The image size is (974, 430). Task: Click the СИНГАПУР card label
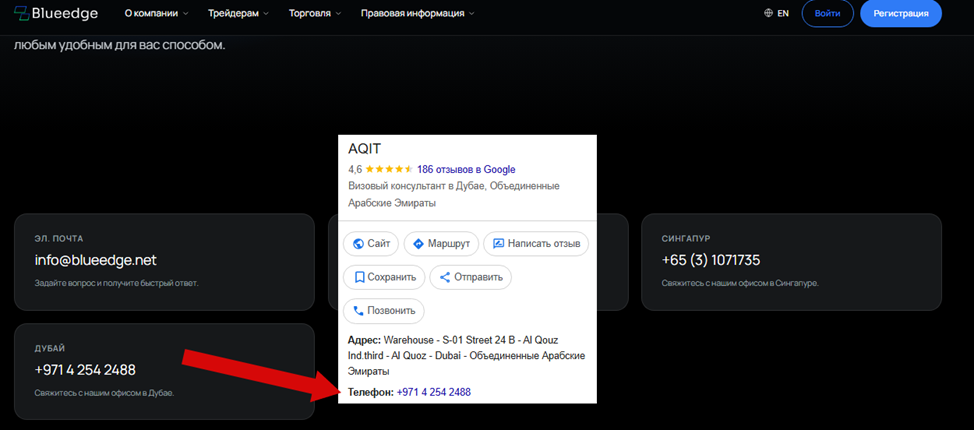tap(686, 239)
